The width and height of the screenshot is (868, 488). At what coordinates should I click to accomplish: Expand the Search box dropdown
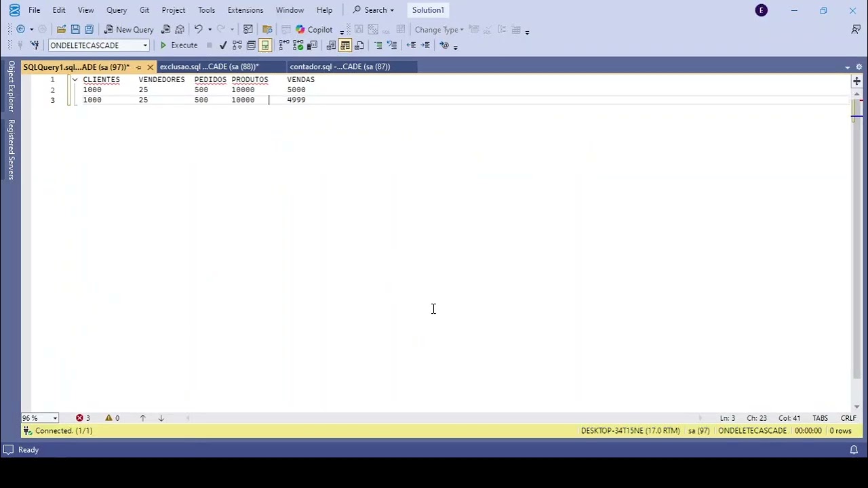pos(391,10)
